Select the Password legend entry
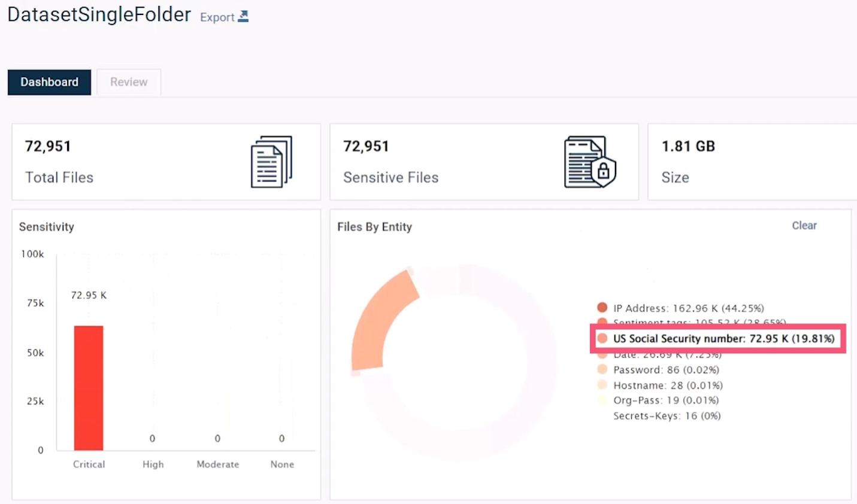Screen dimensions: 857x504 tap(665, 370)
